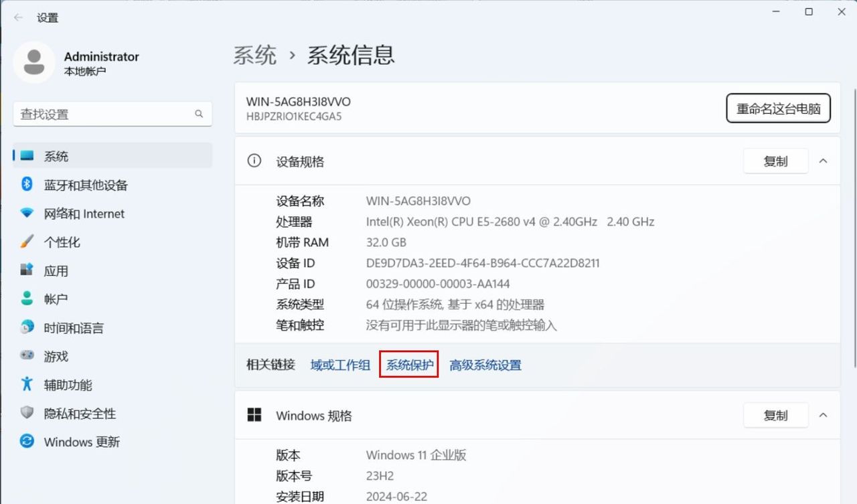The height and width of the screenshot is (504, 857).
Task: Click the product ID 00329-00000-00003-AA144
Action: [x=438, y=284]
